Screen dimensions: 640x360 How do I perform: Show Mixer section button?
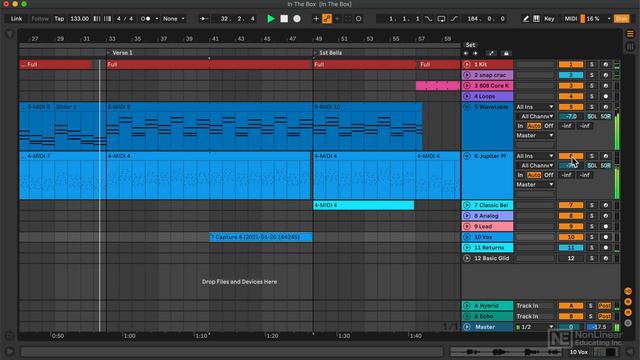(x=628, y=312)
